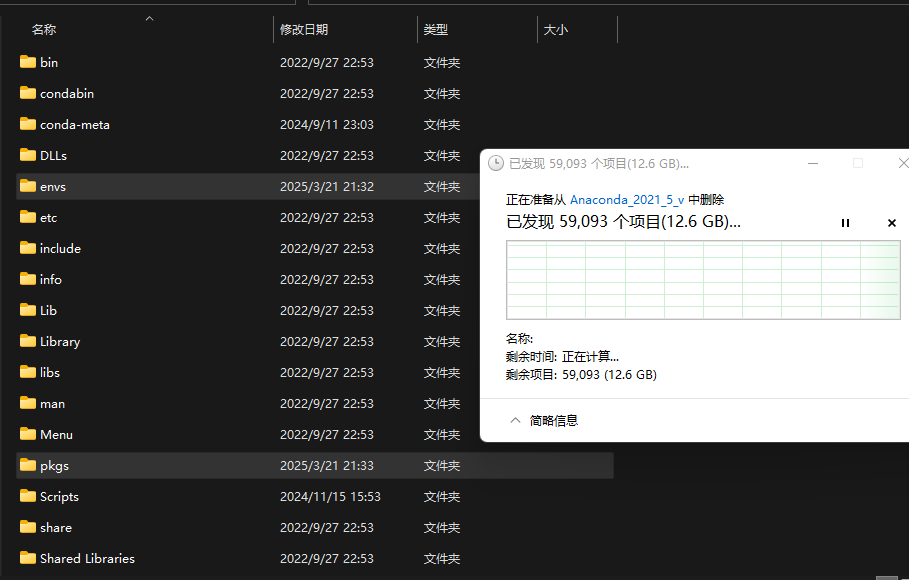Click the delete progress graph area
The width and height of the screenshot is (909, 580).
(703, 280)
